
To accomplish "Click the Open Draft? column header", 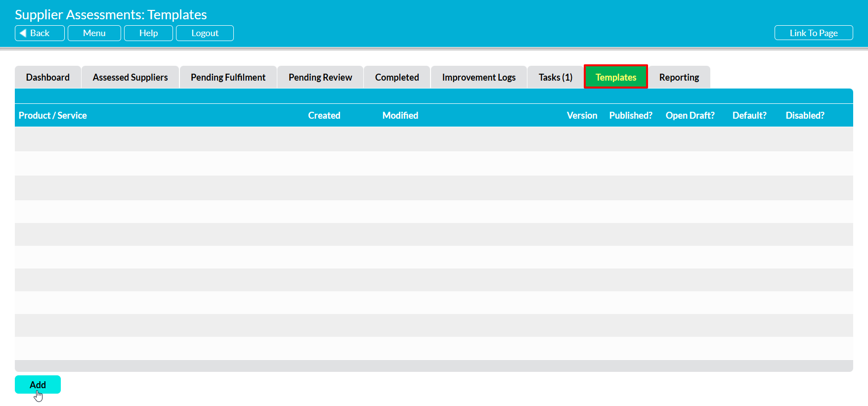I will pyautogui.click(x=690, y=115).
